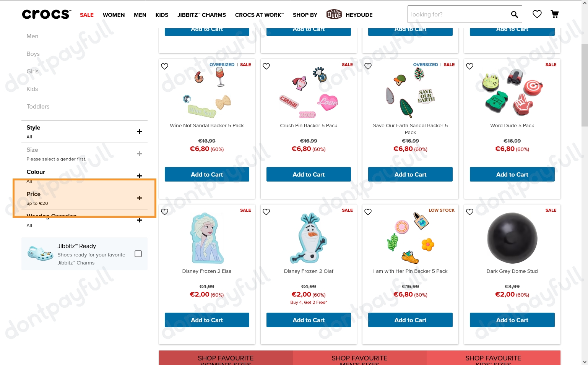Enable the Jibbitz Ready checkbox

[138, 254]
